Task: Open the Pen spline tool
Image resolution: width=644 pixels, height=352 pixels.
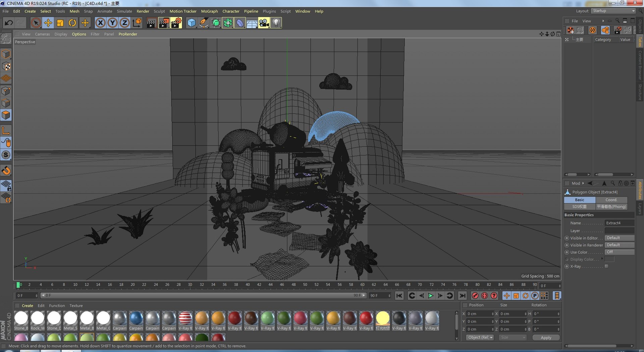Action: coord(204,23)
